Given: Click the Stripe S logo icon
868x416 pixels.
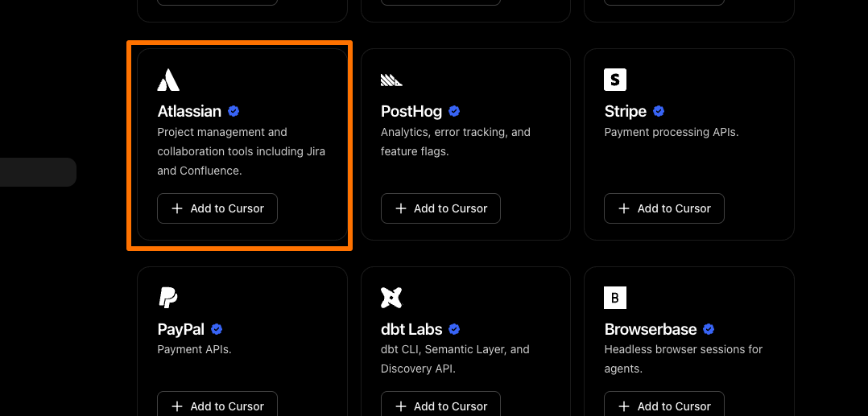Looking at the screenshot, I should (615, 80).
